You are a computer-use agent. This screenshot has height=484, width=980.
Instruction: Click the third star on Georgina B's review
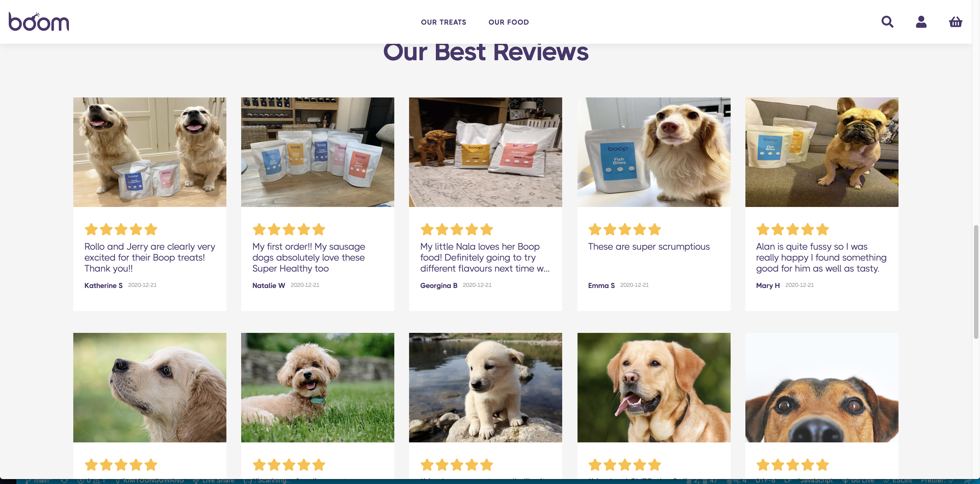pos(457,229)
